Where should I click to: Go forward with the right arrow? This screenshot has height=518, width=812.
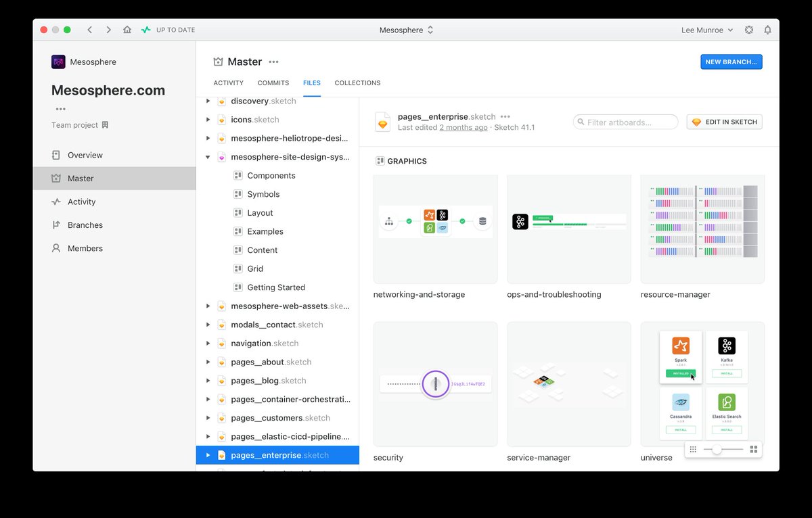coord(108,30)
